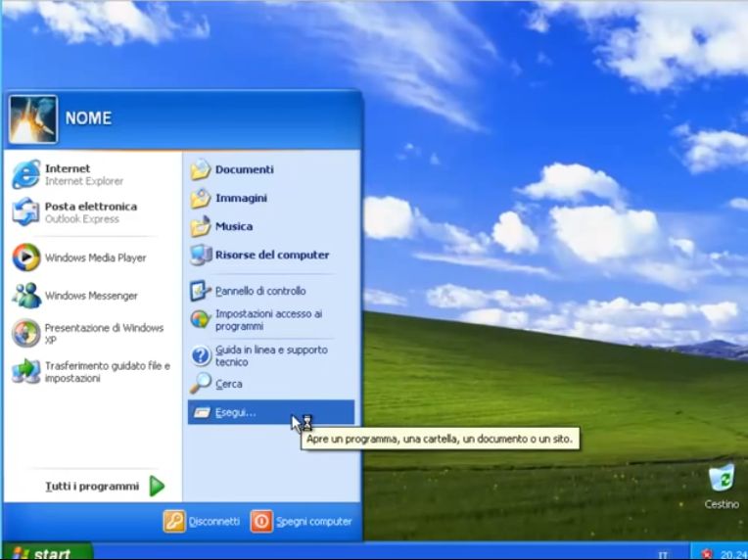Open the Internet Explorer icon

tap(25, 174)
